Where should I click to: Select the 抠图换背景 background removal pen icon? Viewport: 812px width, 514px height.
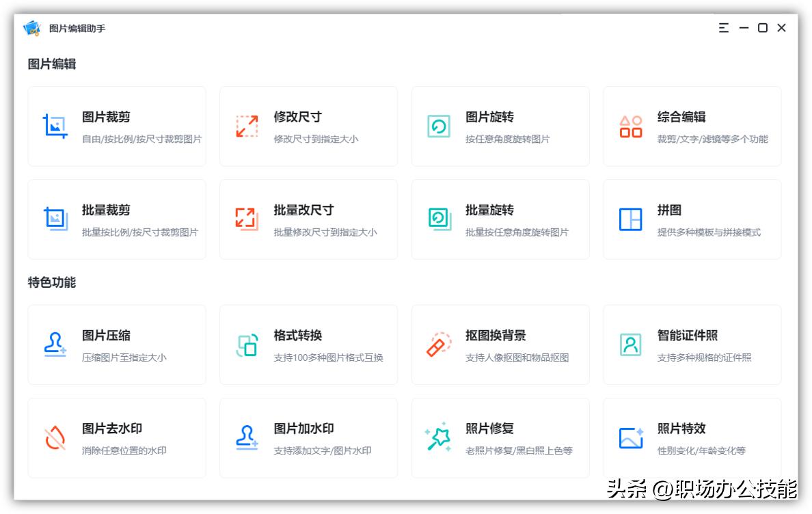pos(439,344)
